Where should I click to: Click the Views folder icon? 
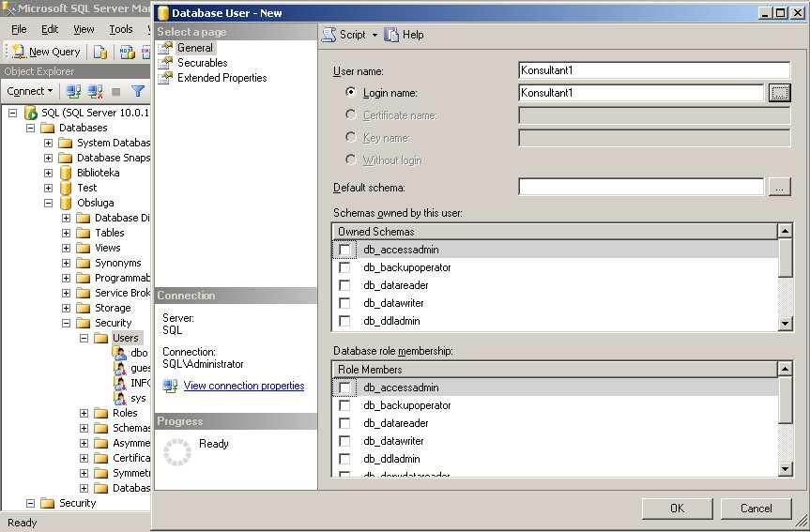tap(84, 248)
